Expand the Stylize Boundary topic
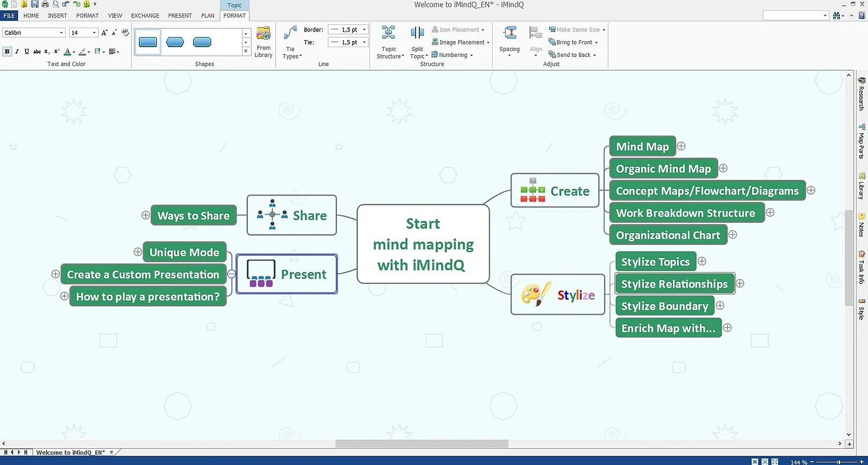 pyautogui.click(x=720, y=306)
